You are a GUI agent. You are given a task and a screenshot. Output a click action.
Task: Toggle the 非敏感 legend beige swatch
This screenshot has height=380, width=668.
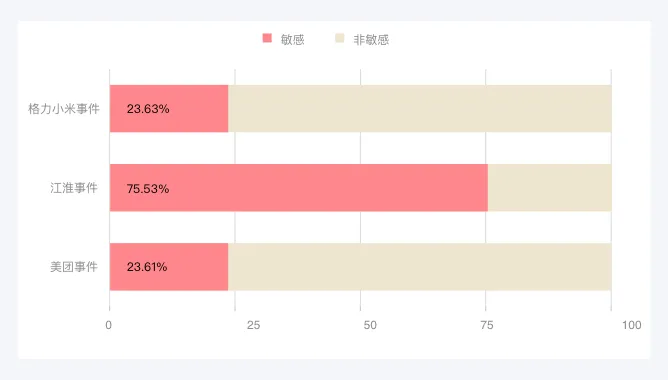point(340,38)
